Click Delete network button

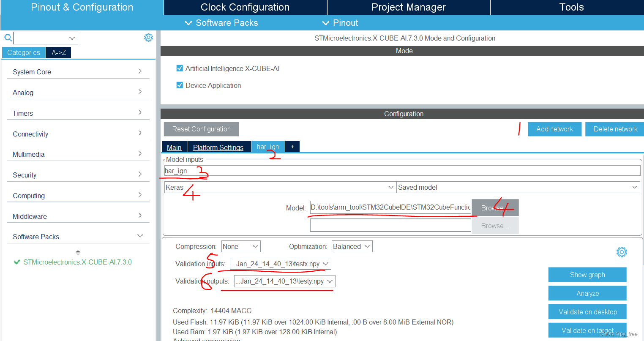[615, 129]
